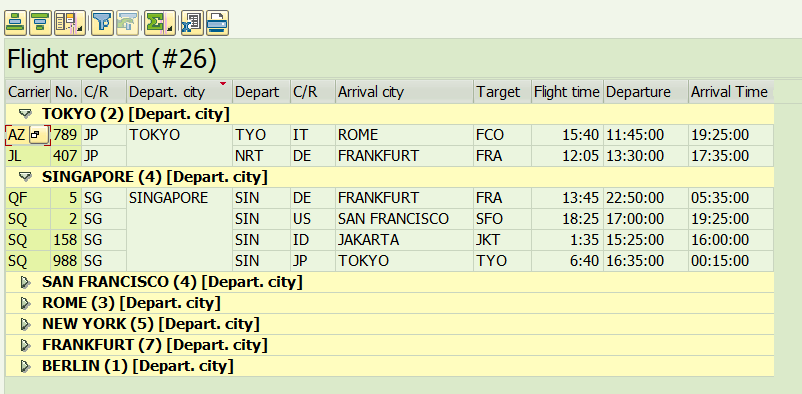Set a filter using the funnel icon
The width and height of the screenshot is (802, 394).
(x=102, y=23)
